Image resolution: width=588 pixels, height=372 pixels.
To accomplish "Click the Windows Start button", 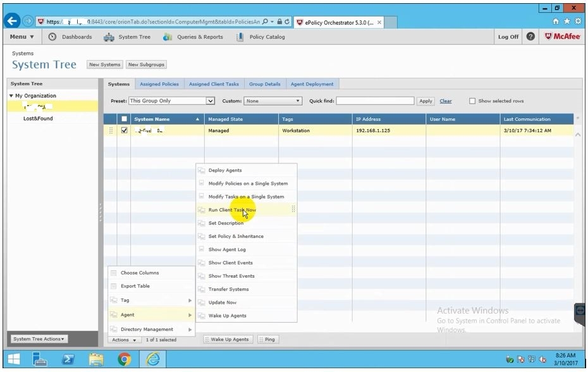I will tap(14, 359).
